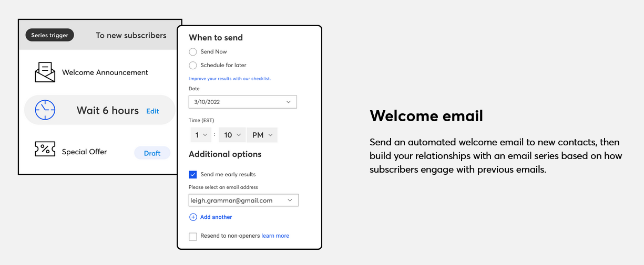Uncheck Send me early results
This screenshot has width=644, height=265.
193,175
